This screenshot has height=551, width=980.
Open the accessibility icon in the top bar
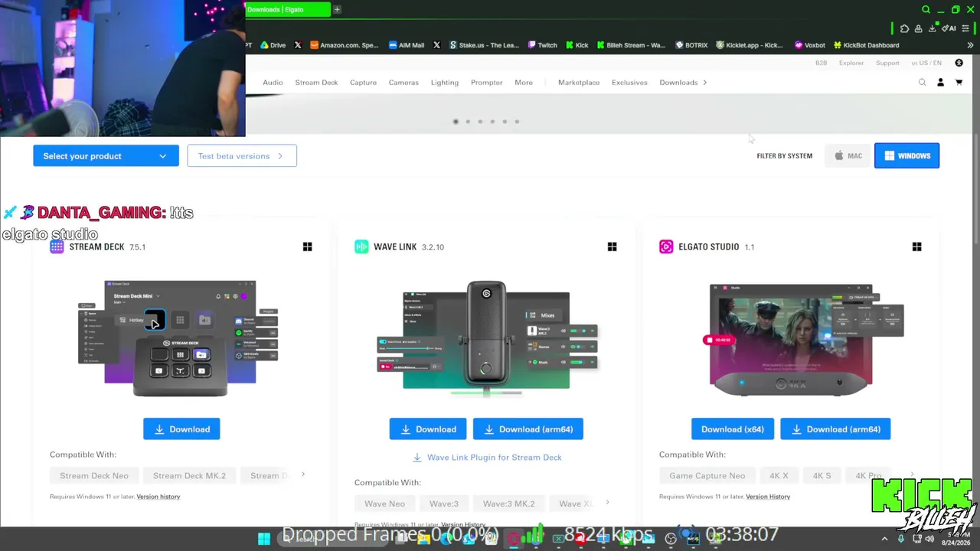tap(959, 63)
